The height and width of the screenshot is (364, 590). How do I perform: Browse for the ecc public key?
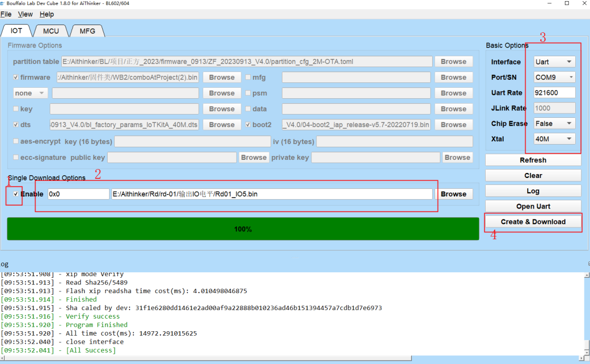[253, 157]
